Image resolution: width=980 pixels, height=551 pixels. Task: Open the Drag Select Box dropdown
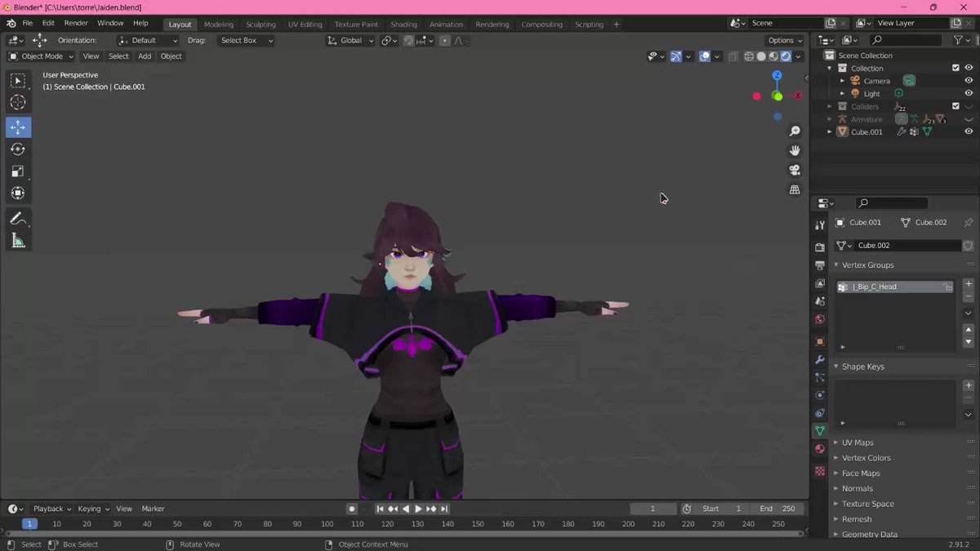246,40
